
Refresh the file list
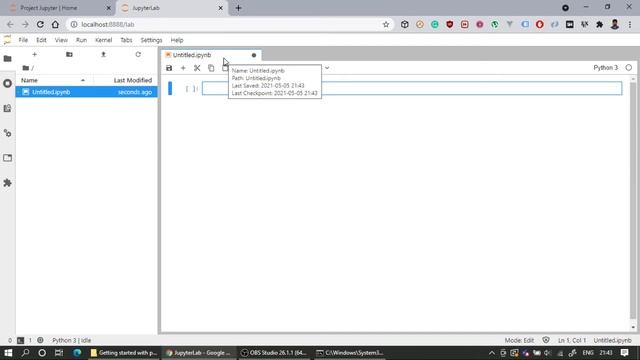pyautogui.click(x=138, y=54)
